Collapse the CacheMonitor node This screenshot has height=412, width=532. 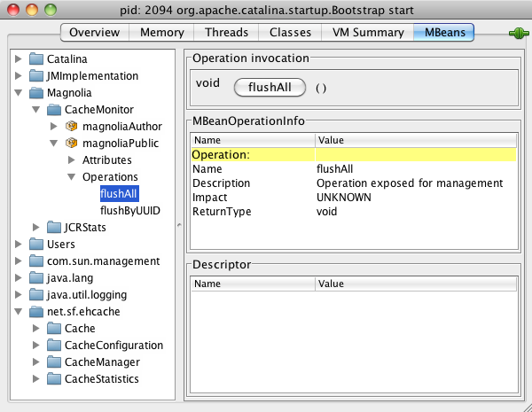[x=36, y=109]
